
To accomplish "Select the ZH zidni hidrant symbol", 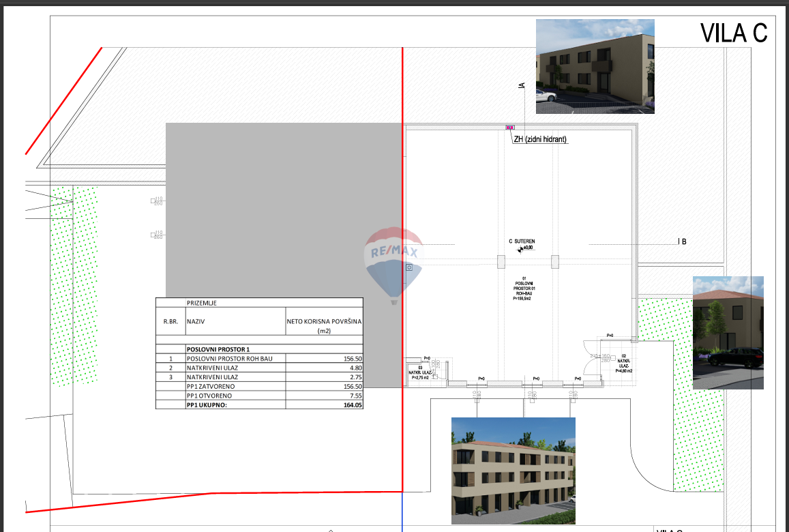I will tap(509, 128).
